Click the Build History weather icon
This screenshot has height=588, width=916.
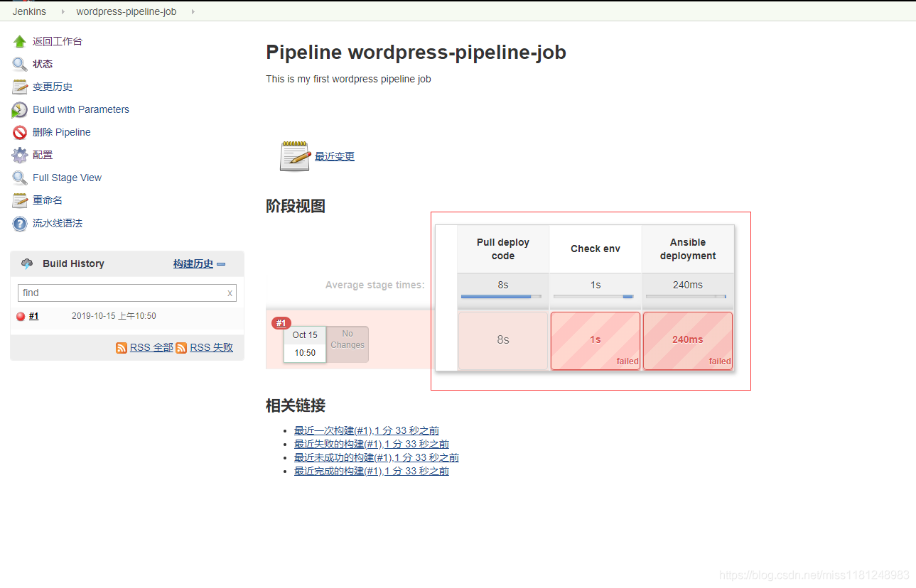pos(27,263)
